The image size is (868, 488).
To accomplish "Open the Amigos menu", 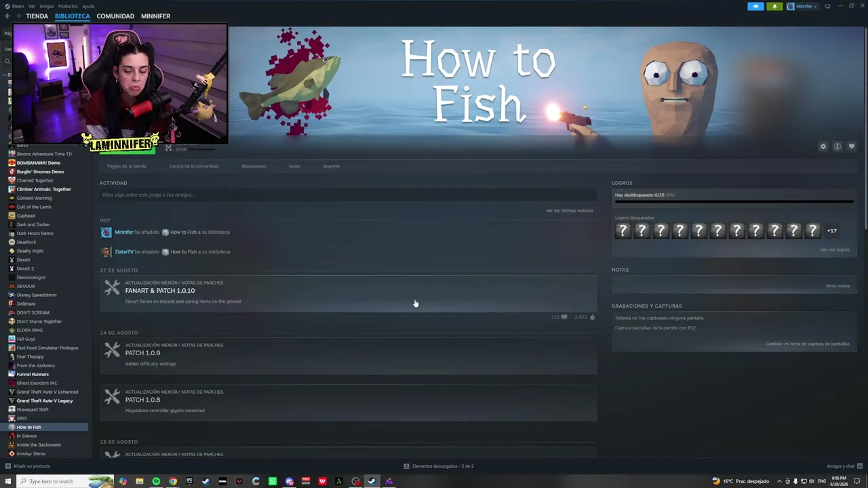I will pyautogui.click(x=46, y=6).
